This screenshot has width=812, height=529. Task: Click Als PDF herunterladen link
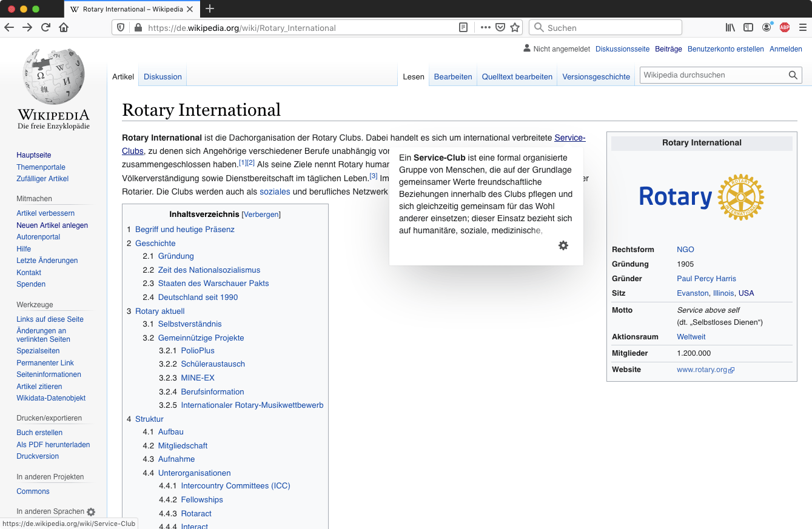tap(53, 445)
